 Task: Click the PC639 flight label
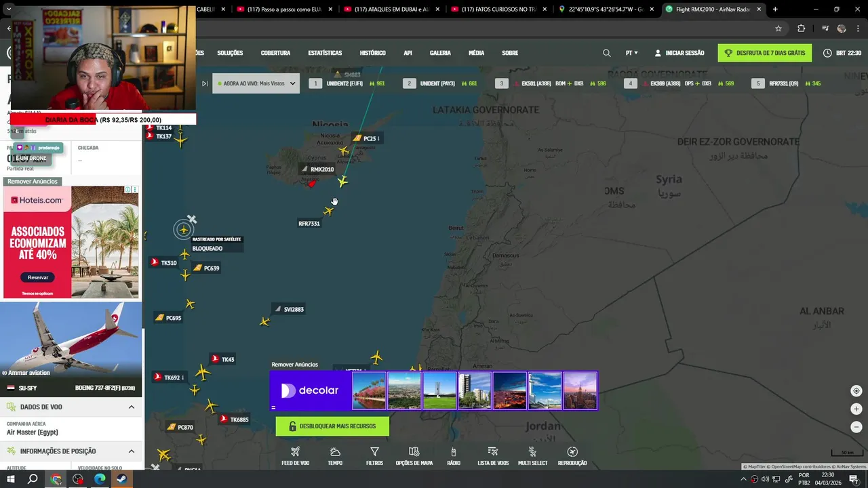click(x=206, y=268)
